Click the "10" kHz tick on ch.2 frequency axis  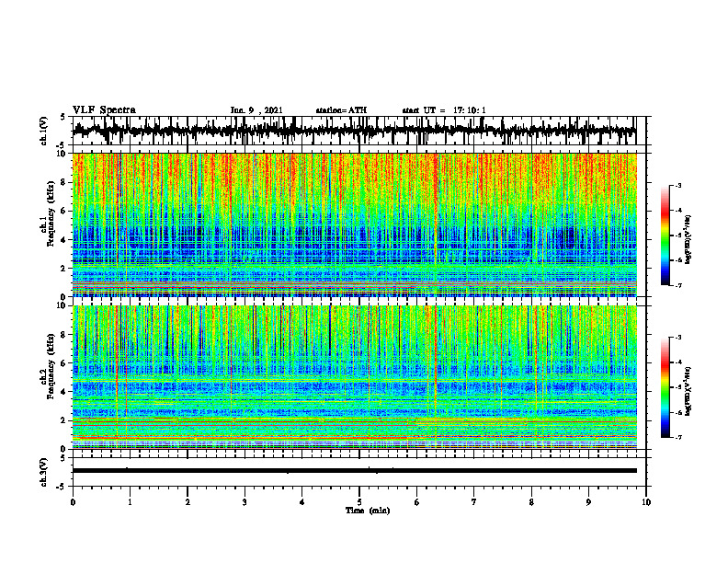[x=63, y=305]
